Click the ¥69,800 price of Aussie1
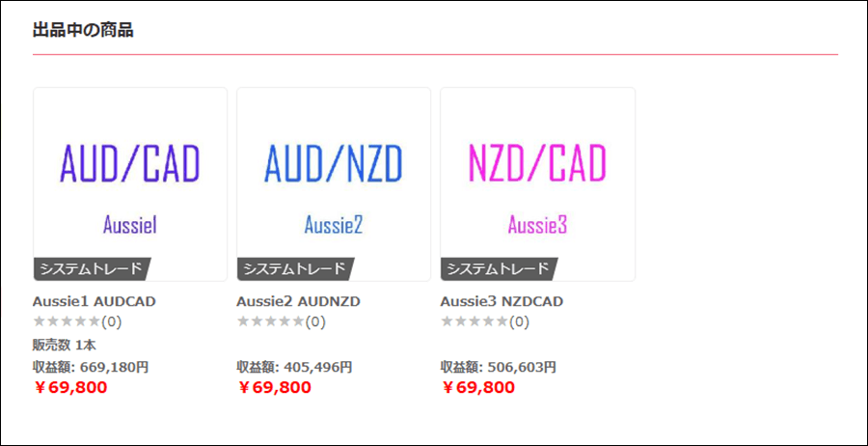 point(70,387)
